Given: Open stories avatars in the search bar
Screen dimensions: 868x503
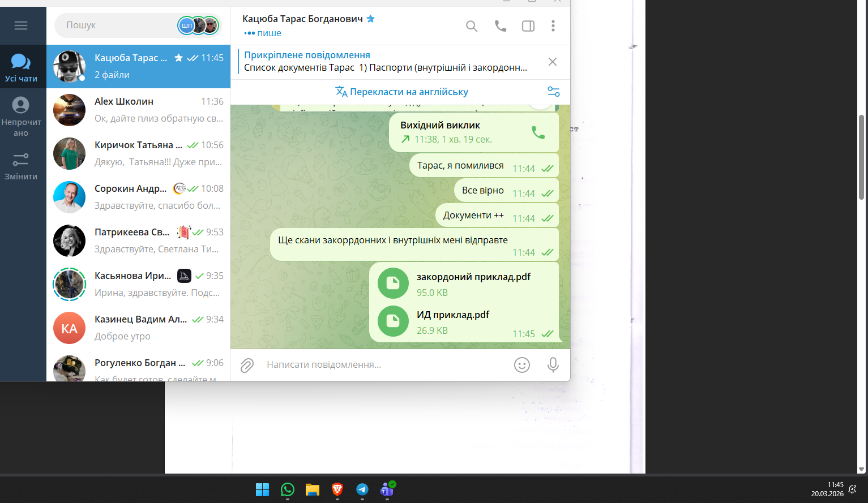Looking at the screenshot, I should (x=198, y=25).
